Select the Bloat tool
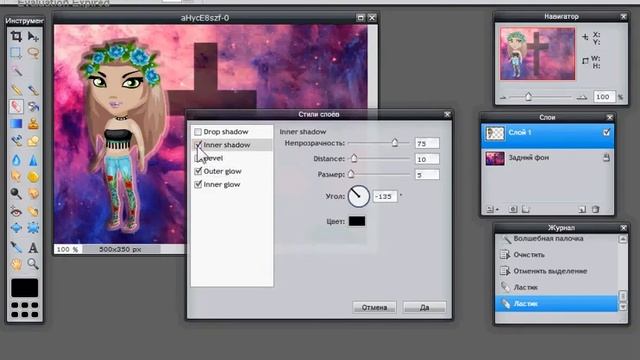The width and height of the screenshot is (640, 360). coord(16,227)
